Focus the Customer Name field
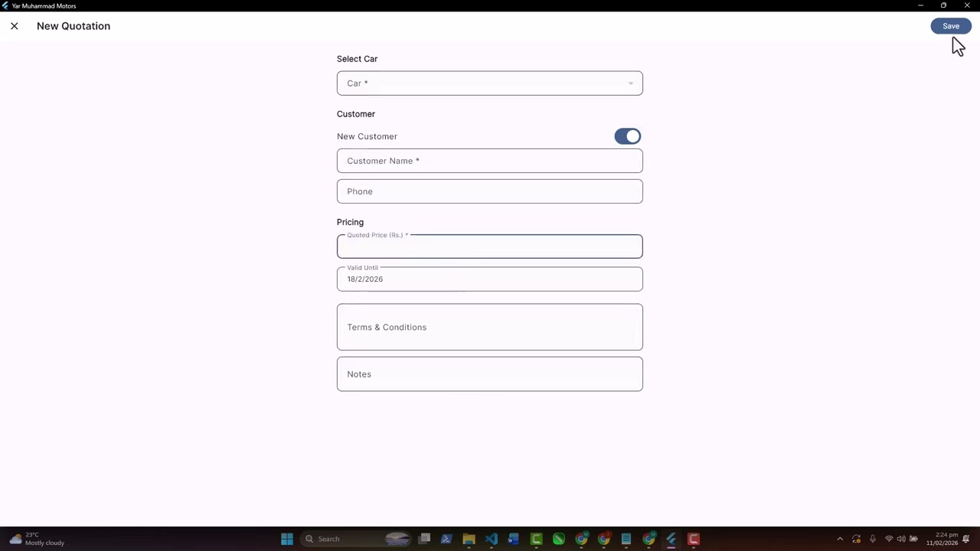The image size is (980, 551). pyautogui.click(x=490, y=161)
